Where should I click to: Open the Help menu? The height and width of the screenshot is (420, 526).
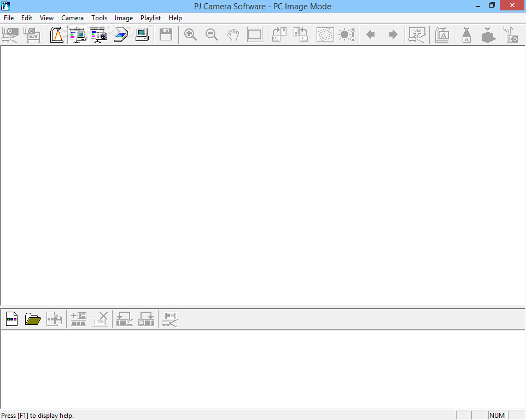175,18
